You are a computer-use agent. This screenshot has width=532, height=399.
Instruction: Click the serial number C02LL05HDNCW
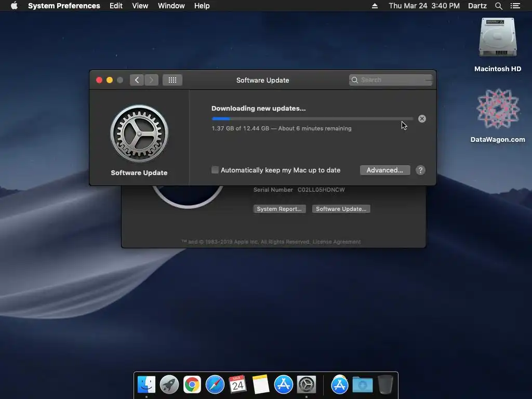click(321, 190)
